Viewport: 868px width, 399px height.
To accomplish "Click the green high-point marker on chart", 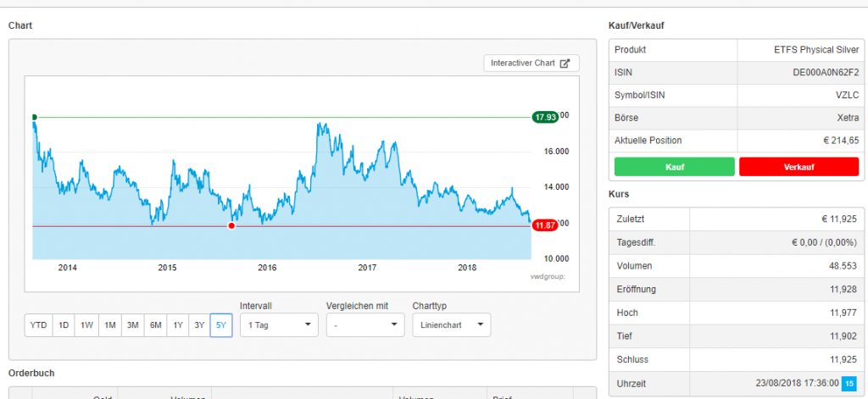I will pyautogui.click(x=34, y=117).
